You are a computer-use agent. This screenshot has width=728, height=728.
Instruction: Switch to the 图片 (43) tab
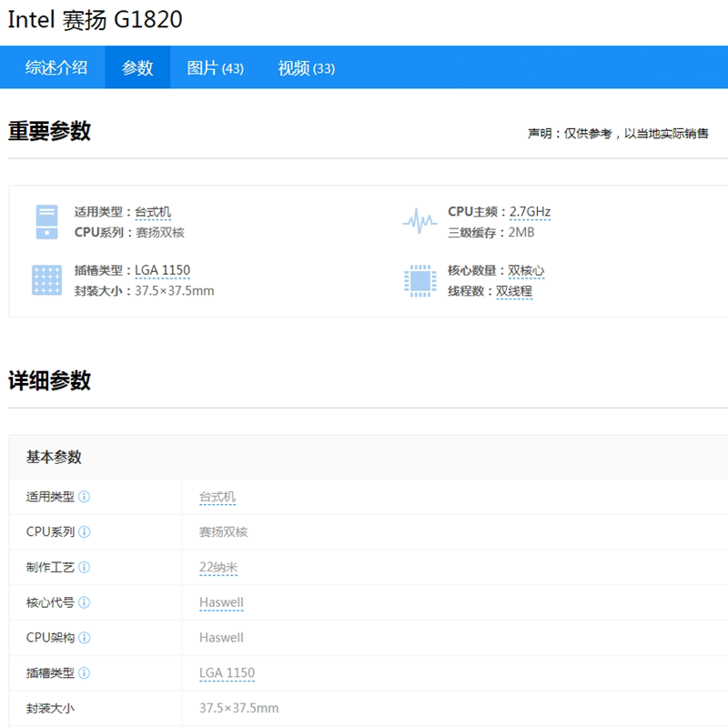click(215, 67)
